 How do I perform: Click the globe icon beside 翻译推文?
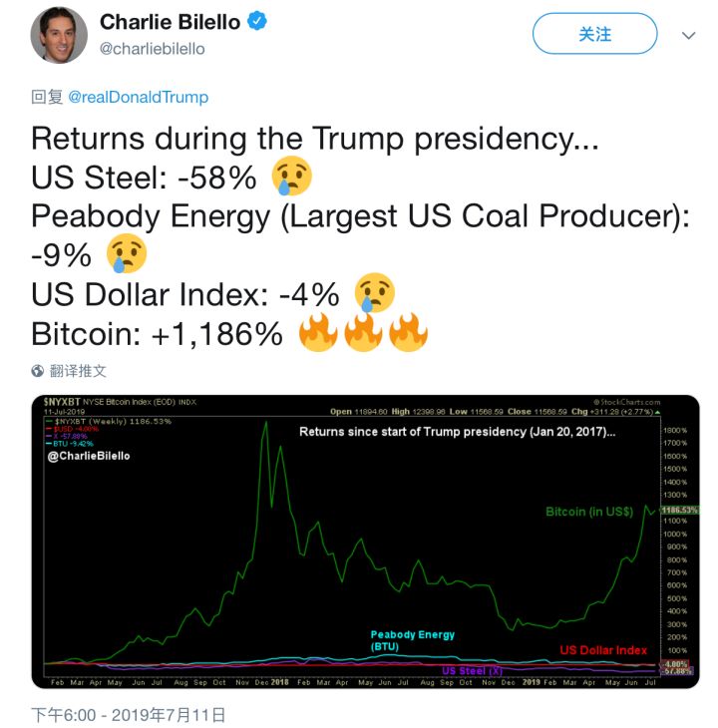click(38, 371)
